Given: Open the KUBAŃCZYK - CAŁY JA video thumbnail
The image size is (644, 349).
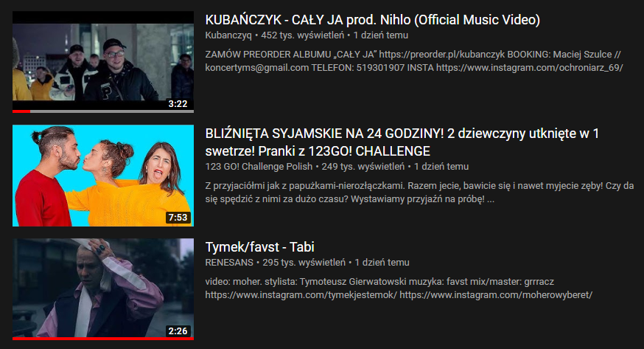Looking at the screenshot, I should [x=103, y=62].
